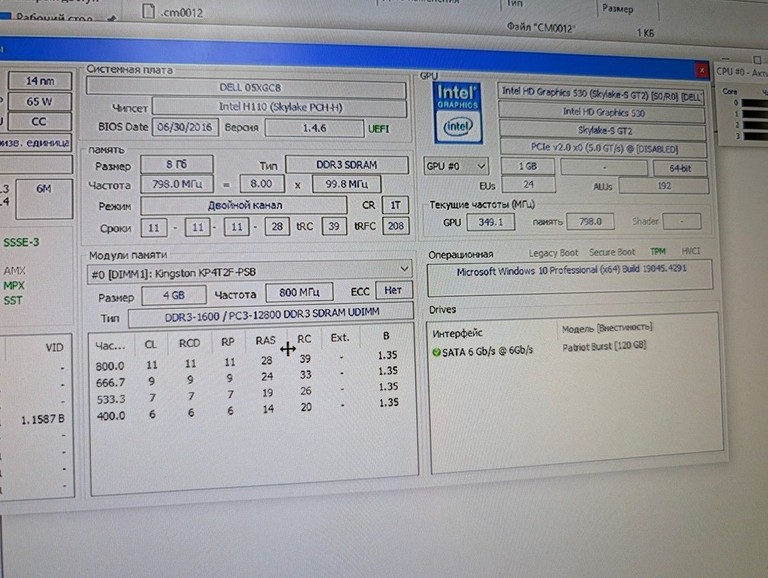
Task: Click memory size 8 ГБ field
Action: (x=177, y=164)
